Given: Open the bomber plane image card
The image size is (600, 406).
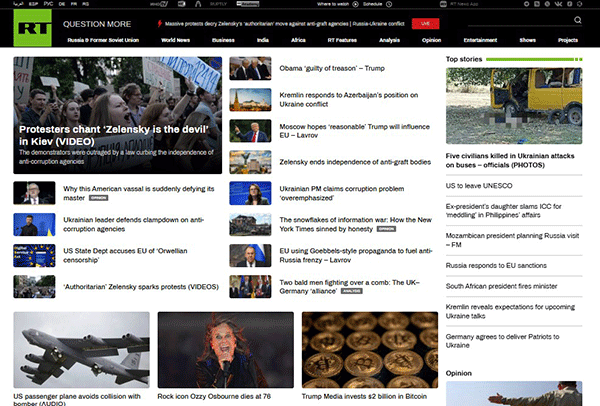Looking at the screenshot, I should click(82, 350).
